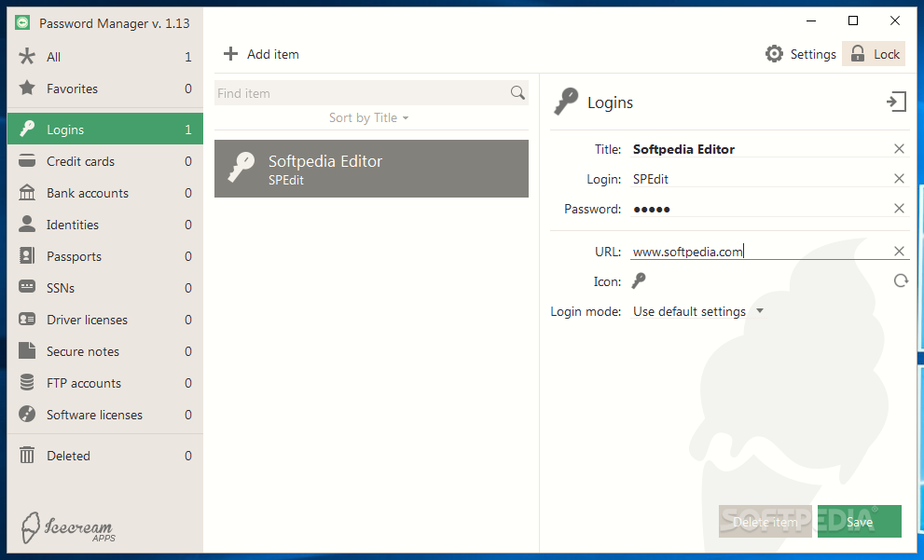Click the Favorites star icon
924x560 pixels.
pyautogui.click(x=26, y=89)
